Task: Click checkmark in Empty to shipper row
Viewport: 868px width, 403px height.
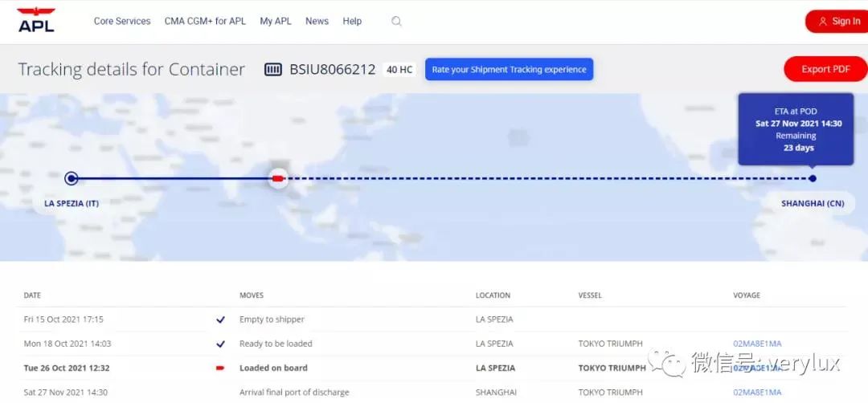Action: (x=221, y=320)
